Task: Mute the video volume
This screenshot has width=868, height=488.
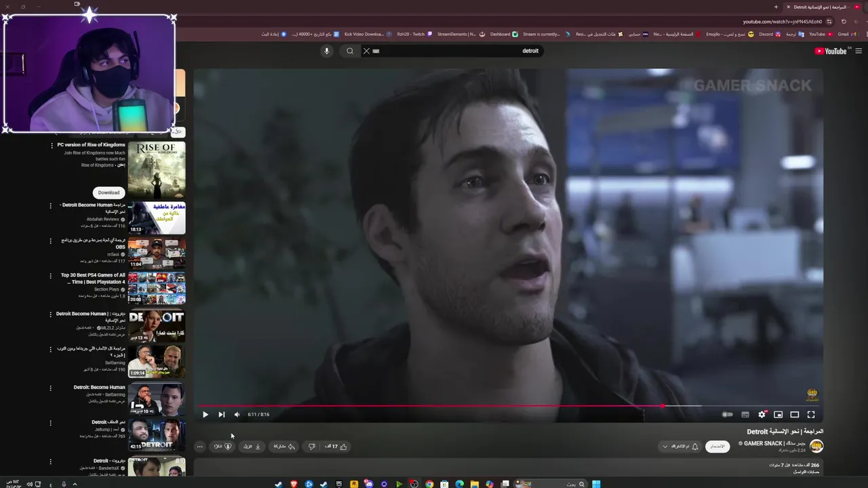Action: pos(237,414)
